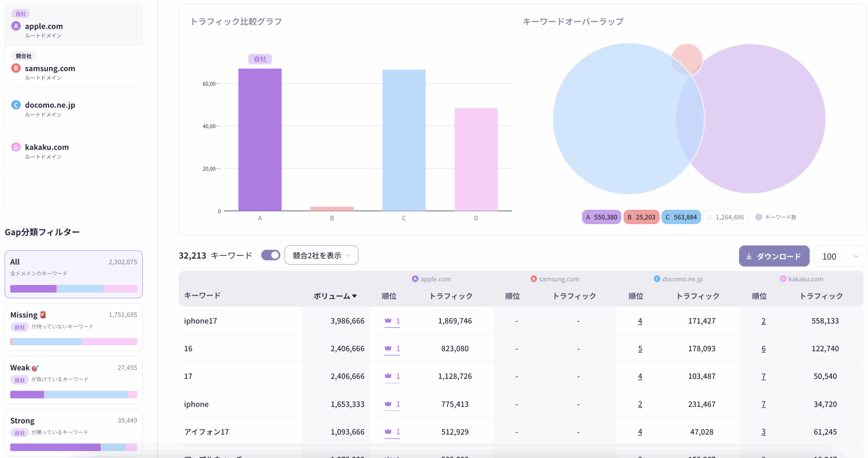Click the crown icon in iphone17 row
The width and height of the screenshot is (868, 458).
pos(388,320)
